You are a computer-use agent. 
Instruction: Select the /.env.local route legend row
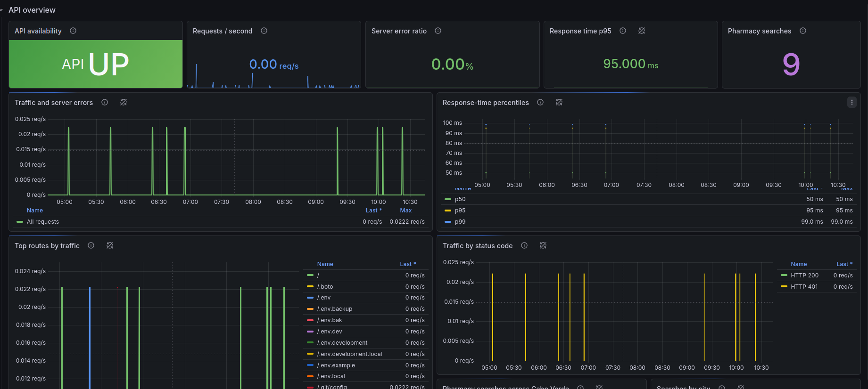coord(366,376)
